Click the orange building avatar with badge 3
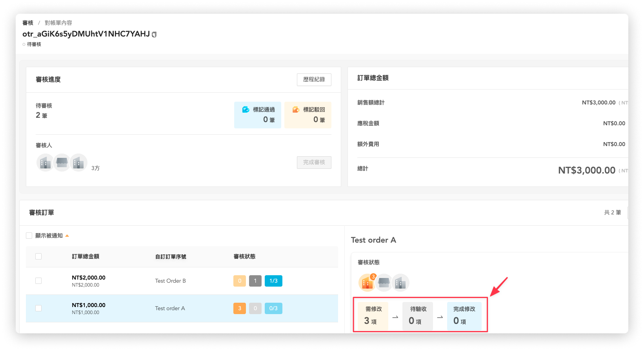644x351 pixels. pyautogui.click(x=367, y=282)
